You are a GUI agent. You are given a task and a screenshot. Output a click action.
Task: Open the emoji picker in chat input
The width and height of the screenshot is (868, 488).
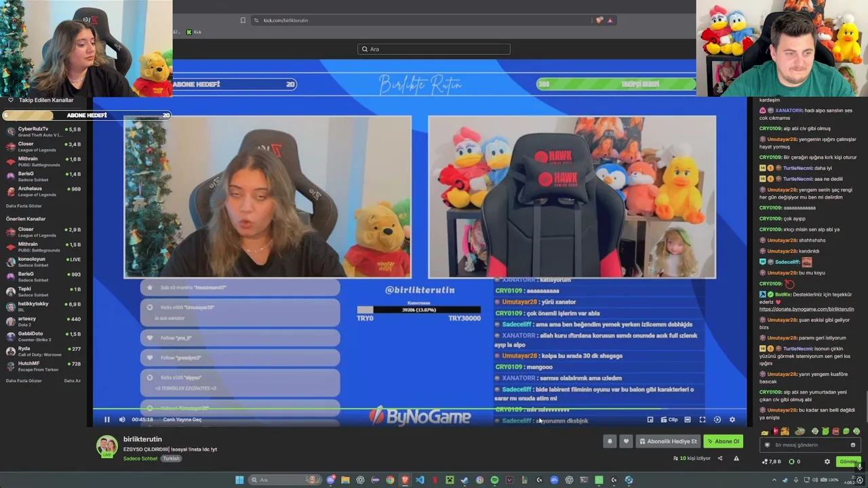[x=852, y=445]
